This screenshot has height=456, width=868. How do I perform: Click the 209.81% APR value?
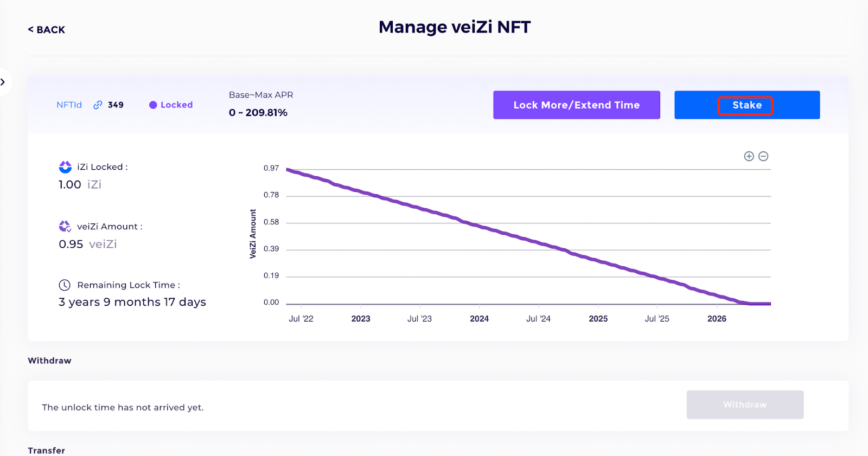click(x=266, y=113)
